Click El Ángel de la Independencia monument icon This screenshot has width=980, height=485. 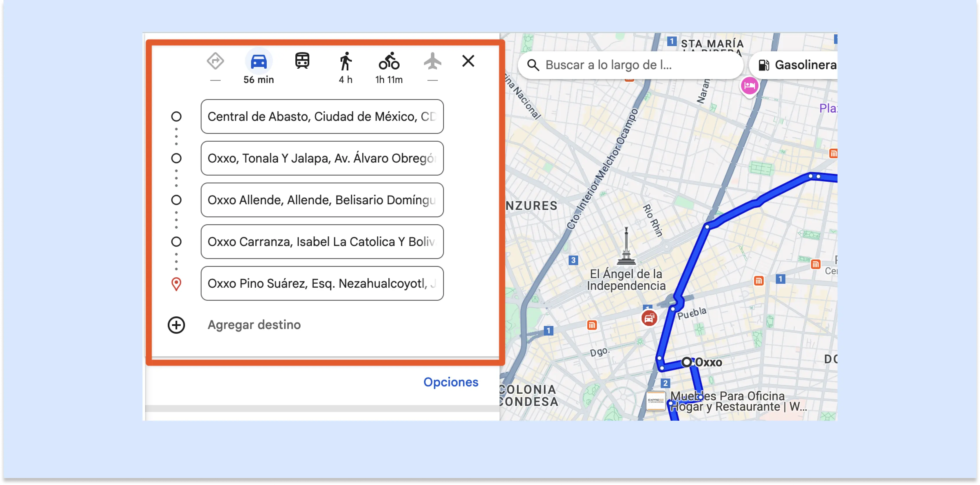(626, 246)
